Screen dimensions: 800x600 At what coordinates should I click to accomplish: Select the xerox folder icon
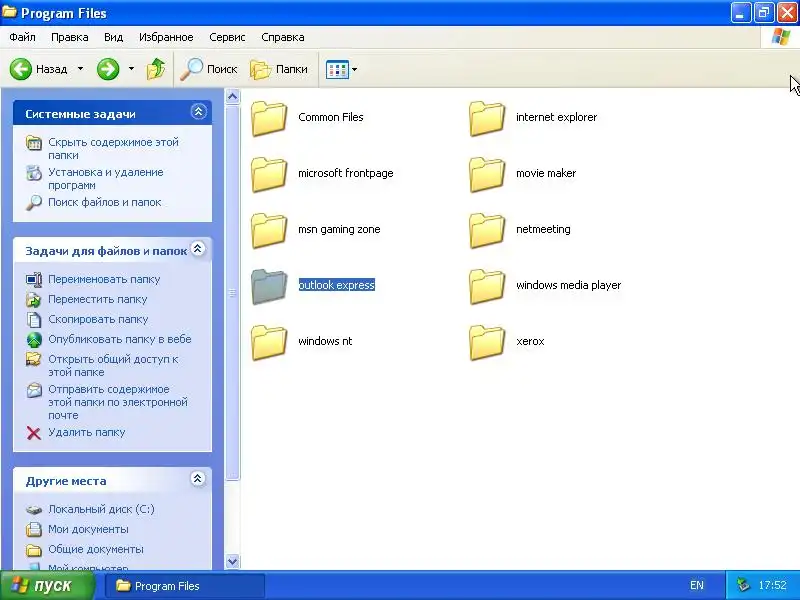tap(487, 343)
